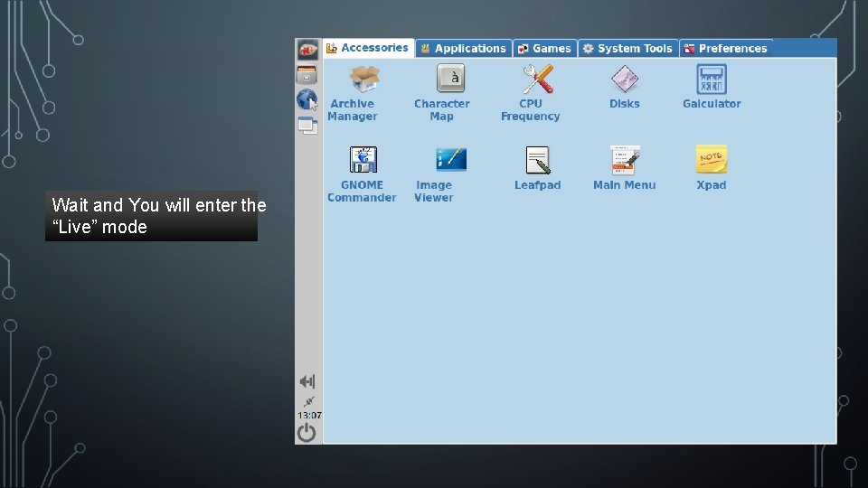Open the Archive Manager application
This screenshot has height=488, width=868.
point(354,93)
